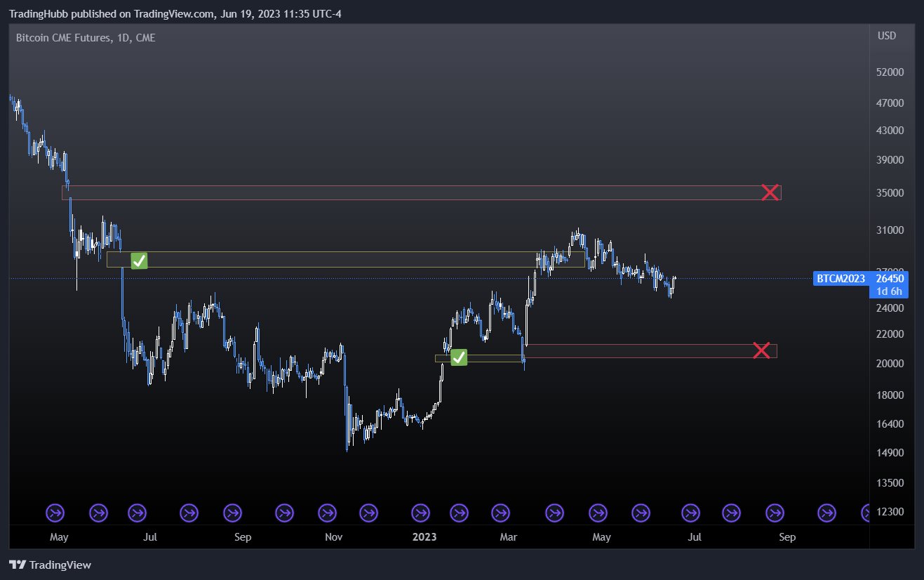924x580 pixels.
Task: Click the red X on the 21000 zone
Action: click(x=761, y=350)
